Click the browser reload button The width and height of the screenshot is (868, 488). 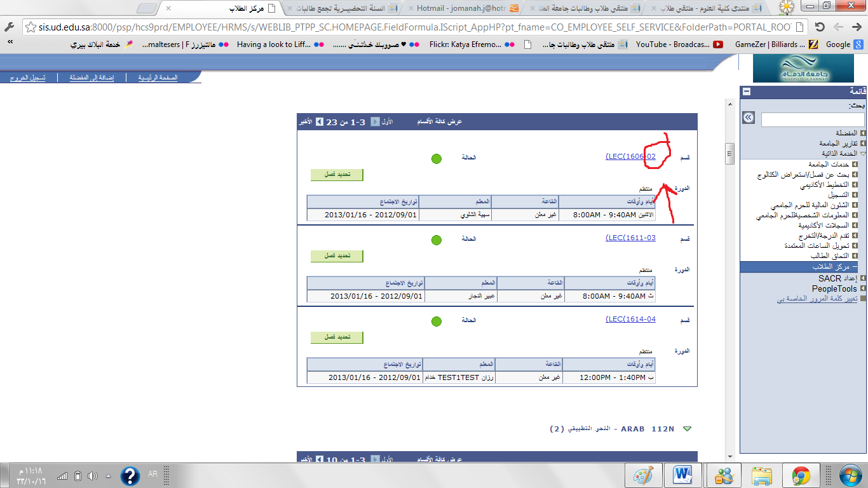pyautogui.click(x=819, y=27)
